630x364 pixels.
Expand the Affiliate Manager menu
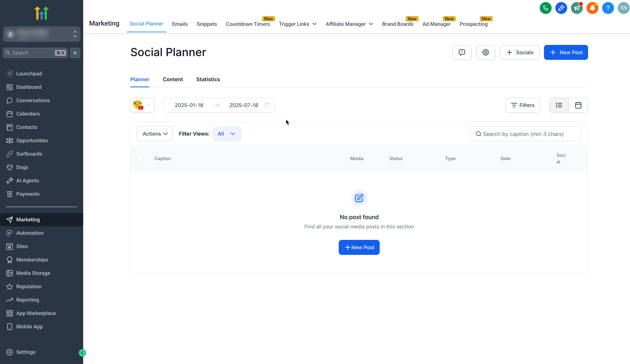pyautogui.click(x=350, y=24)
